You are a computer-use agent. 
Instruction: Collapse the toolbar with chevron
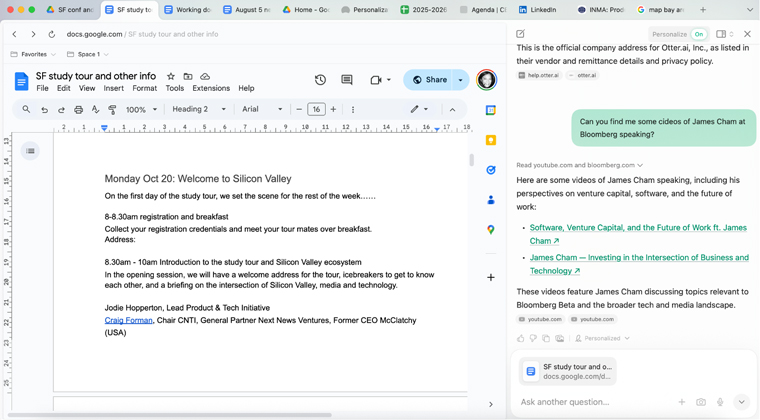tap(452, 109)
